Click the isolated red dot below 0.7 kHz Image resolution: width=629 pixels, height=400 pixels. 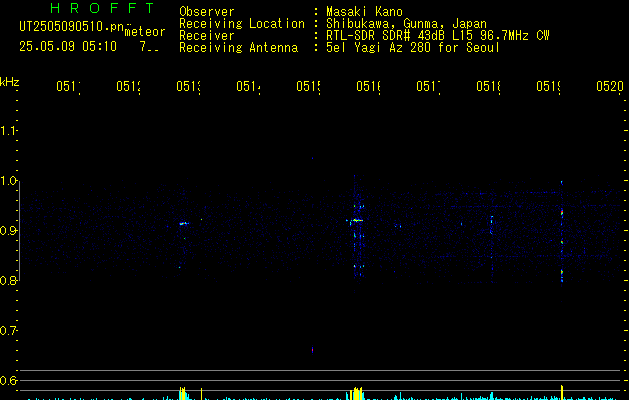312,350
